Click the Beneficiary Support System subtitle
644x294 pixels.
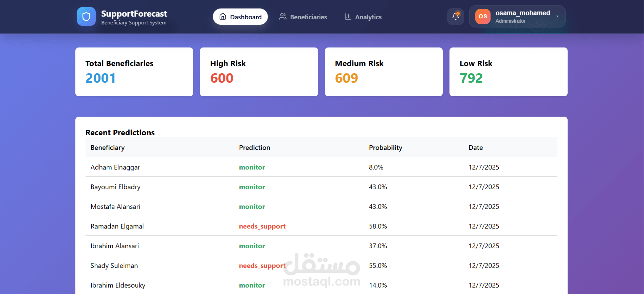coord(134,23)
